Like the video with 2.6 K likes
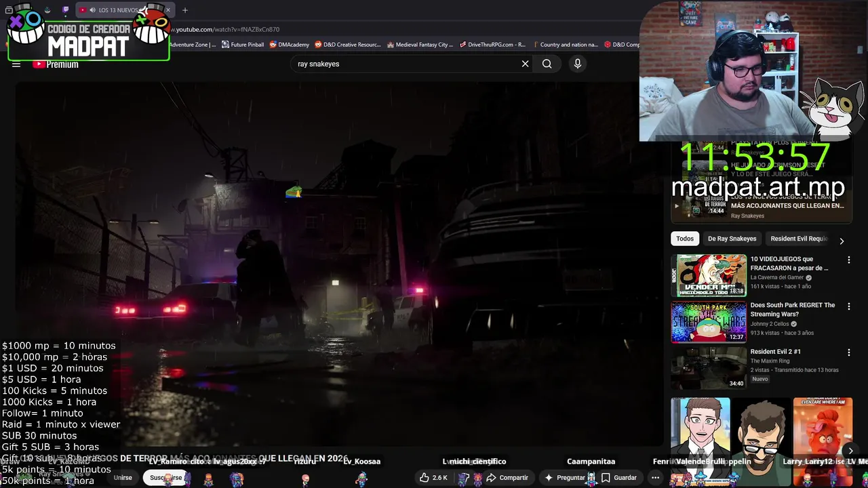Screen dimensions: 868x488 pyautogui.click(x=433, y=478)
